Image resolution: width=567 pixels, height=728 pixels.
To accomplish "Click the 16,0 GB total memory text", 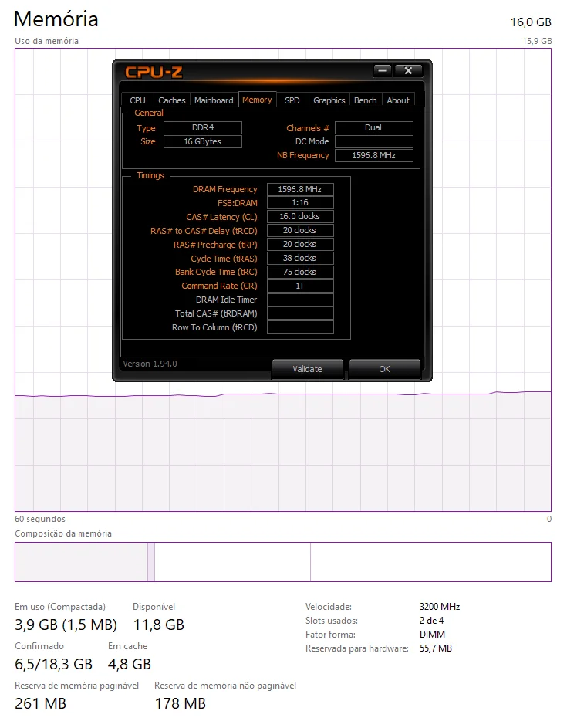I will click(x=531, y=22).
